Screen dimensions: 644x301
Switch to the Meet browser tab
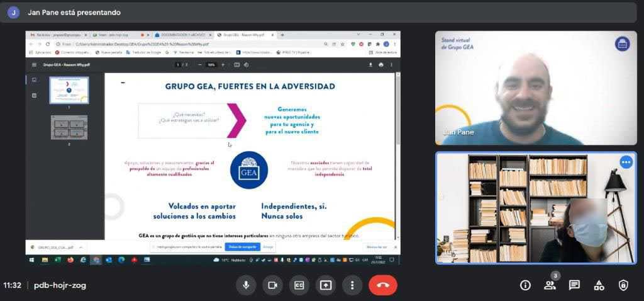116,35
